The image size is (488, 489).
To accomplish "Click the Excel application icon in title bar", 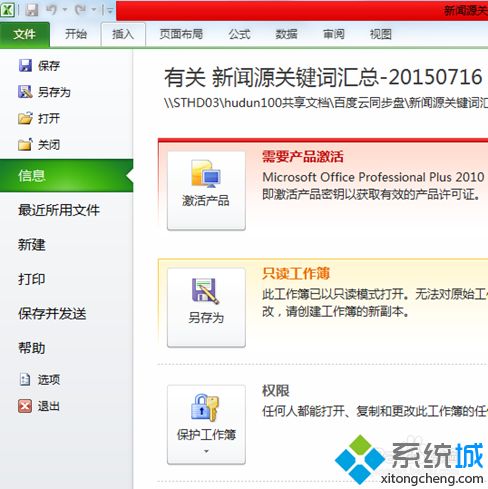I will click(x=7, y=10).
